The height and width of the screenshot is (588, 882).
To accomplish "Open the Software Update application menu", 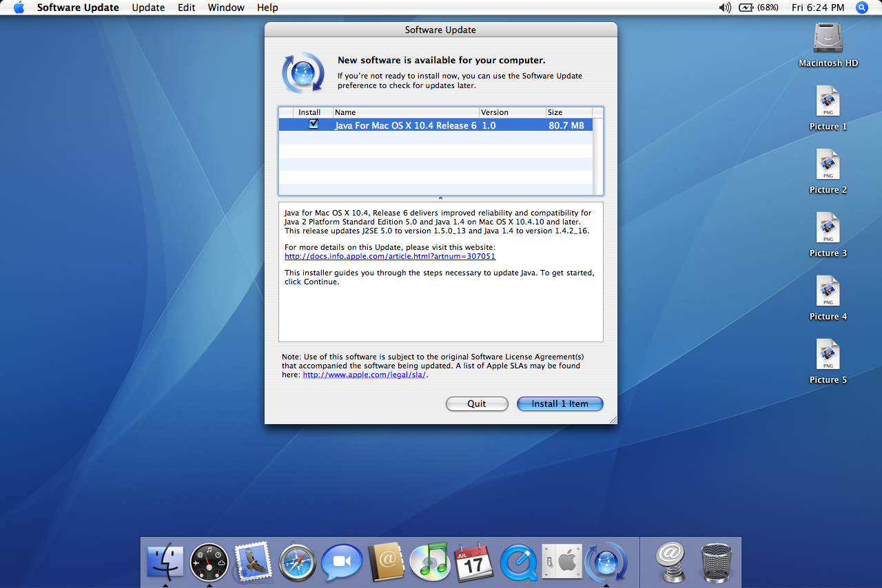I will click(x=78, y=8).
